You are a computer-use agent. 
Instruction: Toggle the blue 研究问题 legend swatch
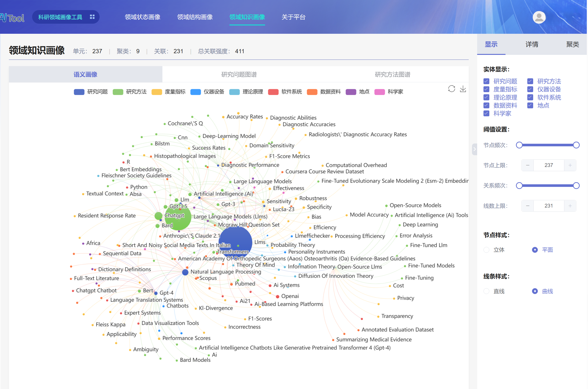[79, 92]
